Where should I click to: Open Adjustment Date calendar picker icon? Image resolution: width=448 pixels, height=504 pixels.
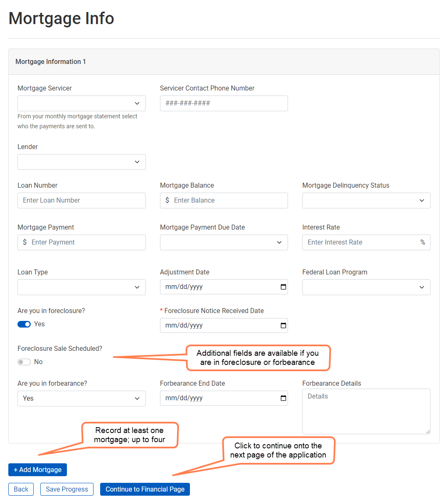(x=283, y=287)
